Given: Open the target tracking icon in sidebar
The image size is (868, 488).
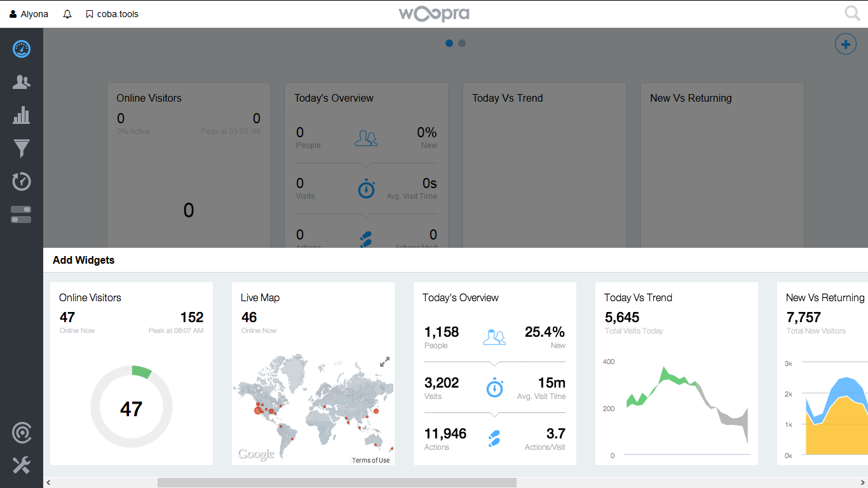Looking at the screenshot, I should click(22, 433).
